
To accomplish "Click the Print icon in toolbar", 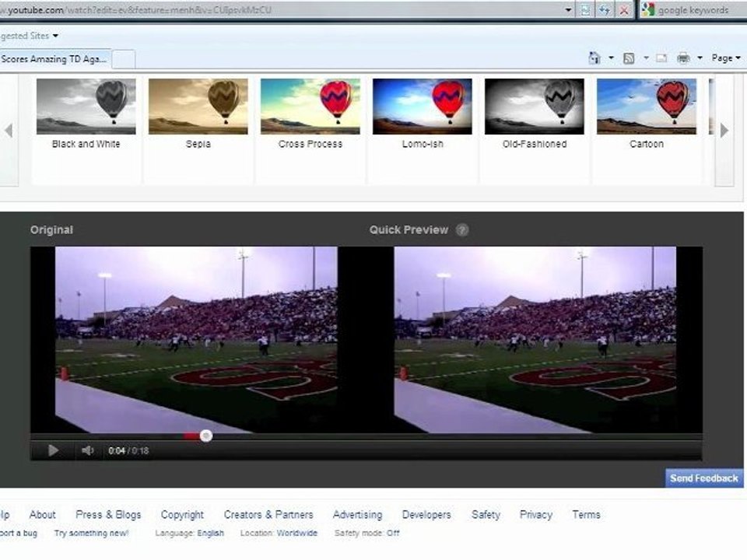I will point(683,58).
